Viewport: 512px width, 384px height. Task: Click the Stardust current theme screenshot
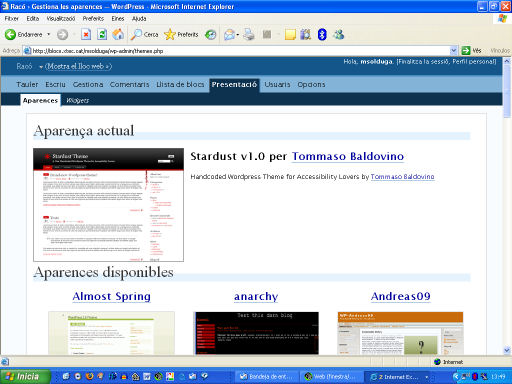coord(108,205)
